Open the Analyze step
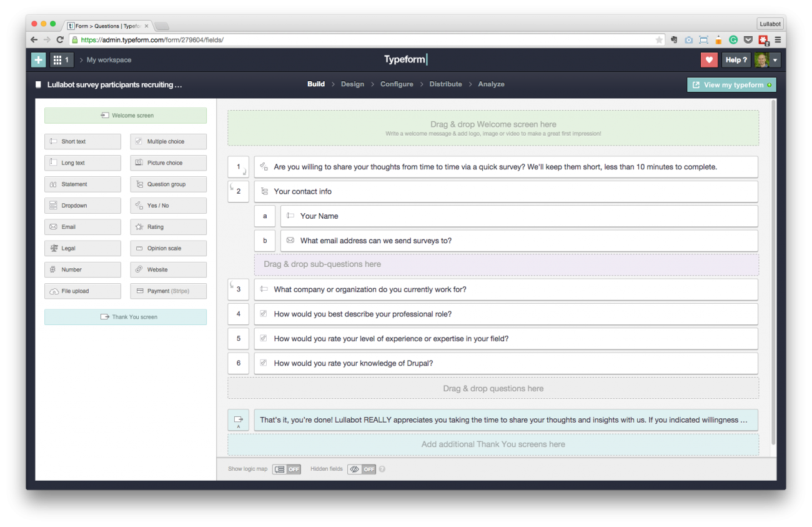The height and width of the screenshot is (527, 812). 491,84
